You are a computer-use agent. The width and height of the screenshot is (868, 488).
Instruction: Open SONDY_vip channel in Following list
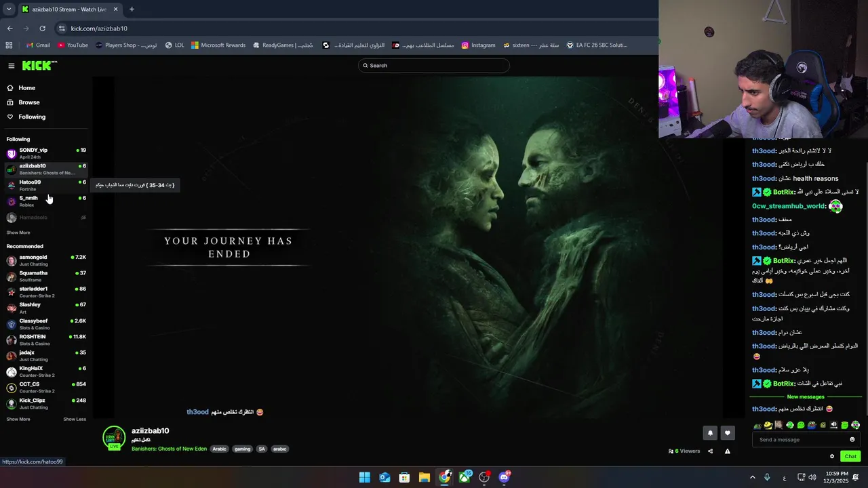[46, 153]
